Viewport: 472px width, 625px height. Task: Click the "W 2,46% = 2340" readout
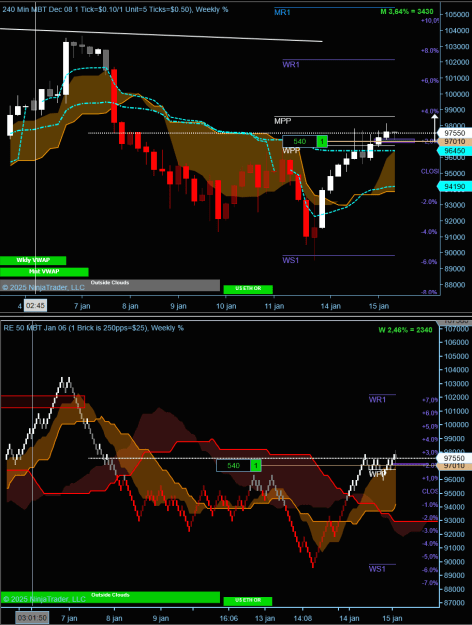pos(405,330)
